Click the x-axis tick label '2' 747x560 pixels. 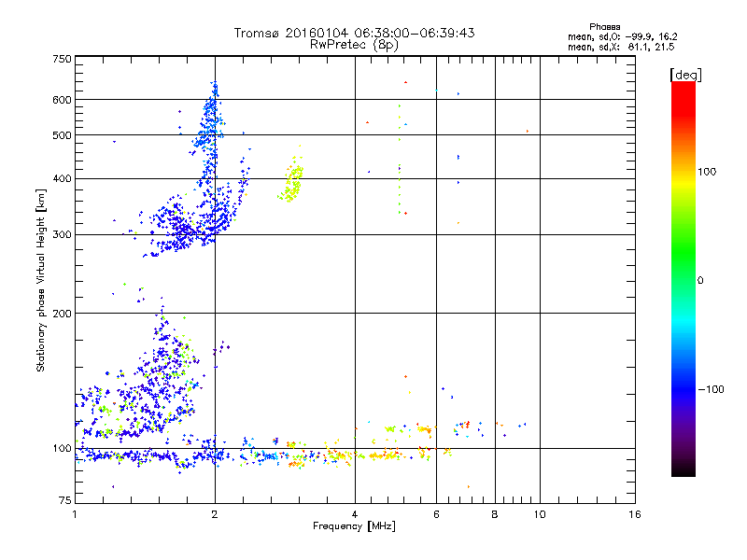(x=215, y=514)
